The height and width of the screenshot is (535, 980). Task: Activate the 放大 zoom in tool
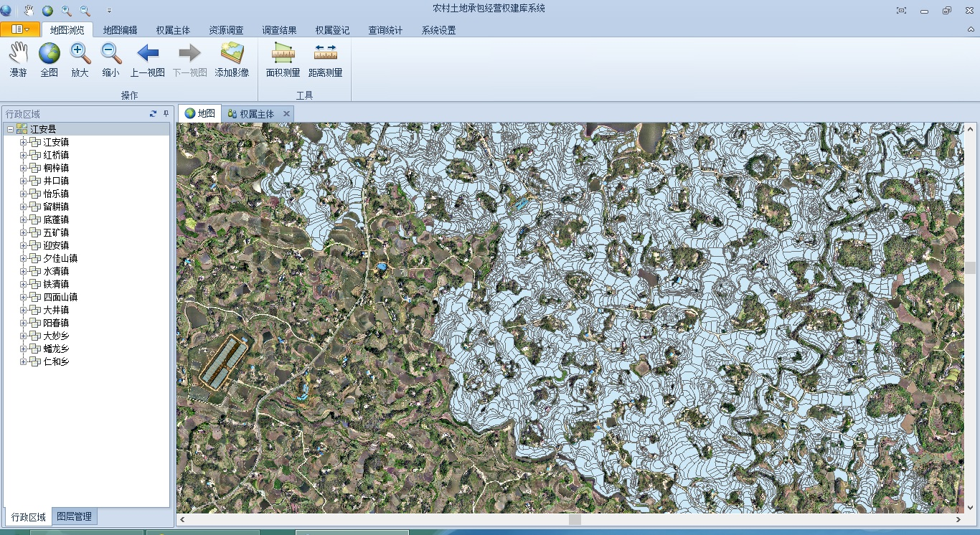pos(80,60)
